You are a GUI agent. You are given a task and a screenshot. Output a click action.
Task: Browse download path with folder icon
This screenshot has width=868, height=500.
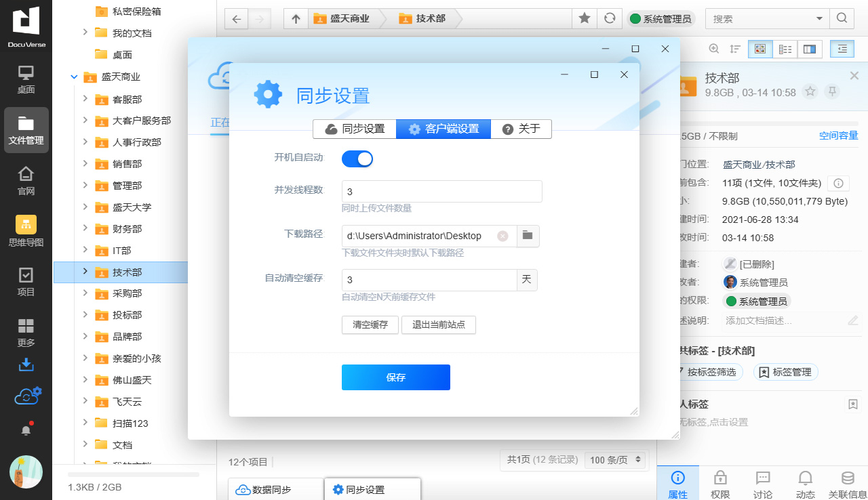coord(528,236)
